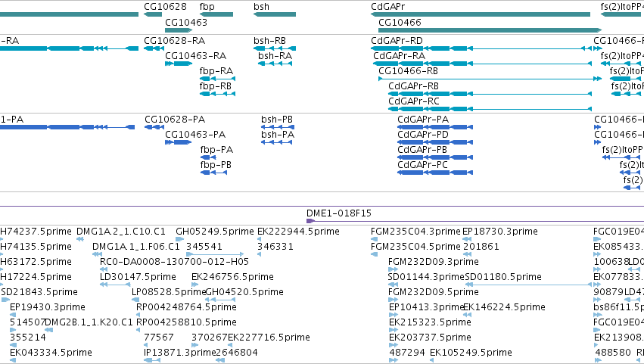Click RC0-DA0008-130700-012-H05 feature

point(175,262)
